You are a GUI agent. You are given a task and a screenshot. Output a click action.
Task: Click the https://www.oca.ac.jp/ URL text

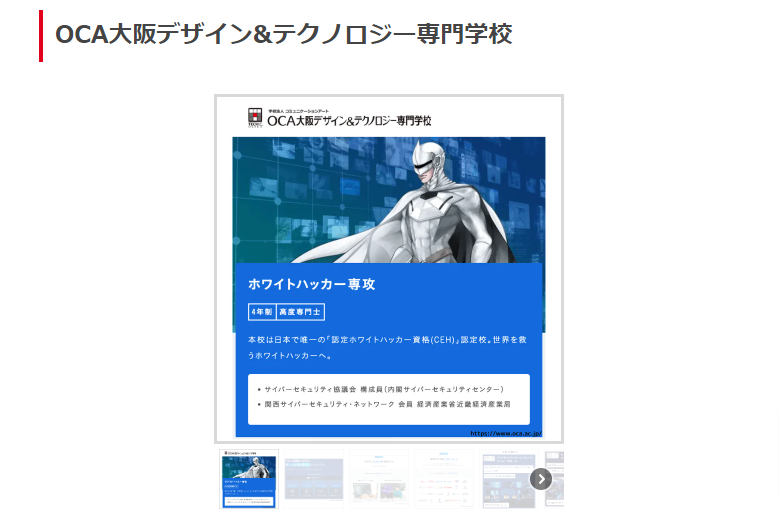[x=506, y=434]
